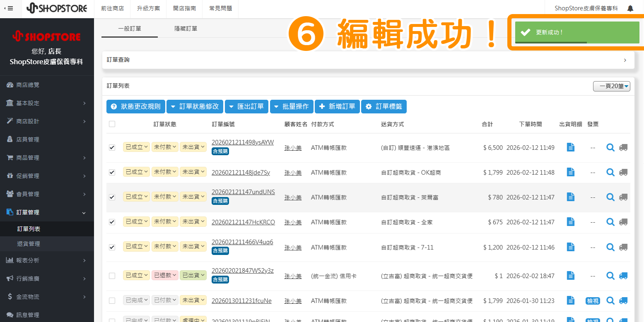Switch to the 隱藏訂單 tab

pos(186,29)
